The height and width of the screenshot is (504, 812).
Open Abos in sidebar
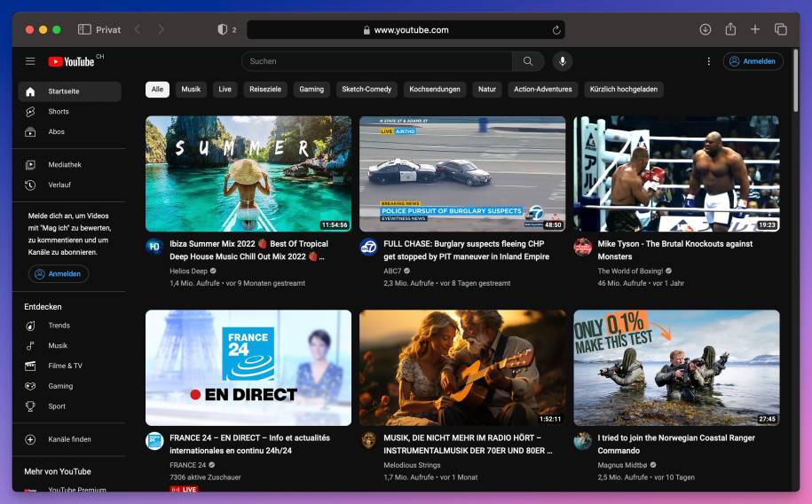point(70,131)
